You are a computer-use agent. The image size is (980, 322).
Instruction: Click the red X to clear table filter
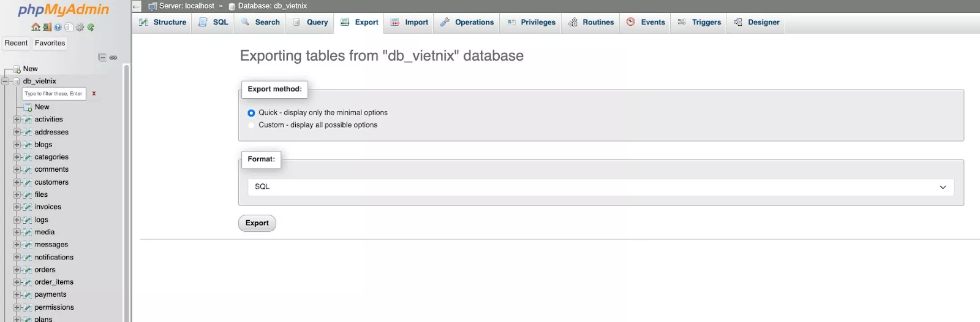[94, 94]
